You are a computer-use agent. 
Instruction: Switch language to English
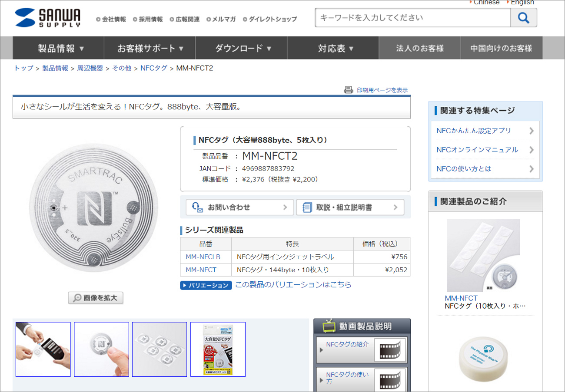tap(522, 3)
